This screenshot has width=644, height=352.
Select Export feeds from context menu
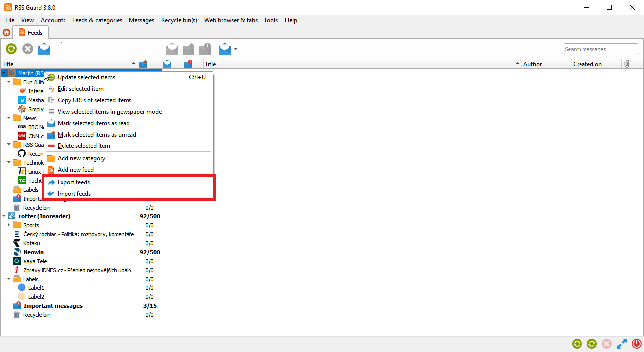point(73,182)
